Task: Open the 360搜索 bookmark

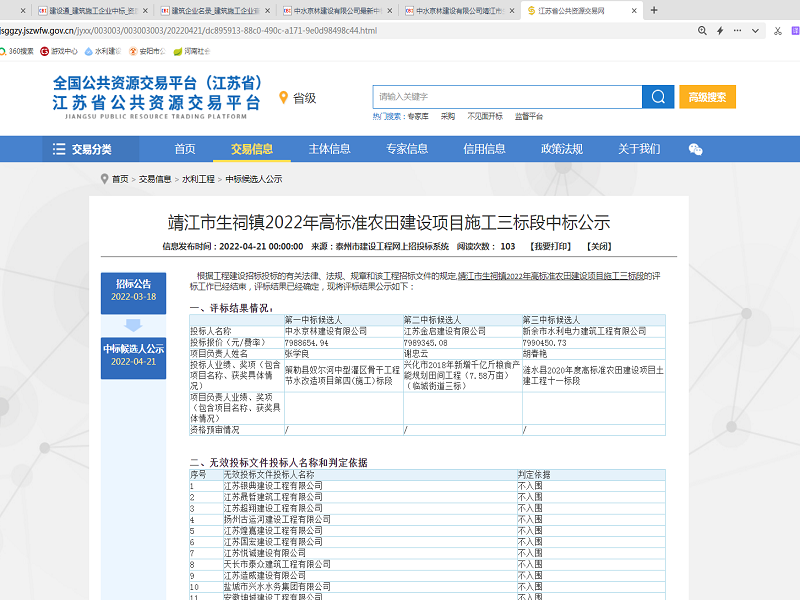Action: 17,51
